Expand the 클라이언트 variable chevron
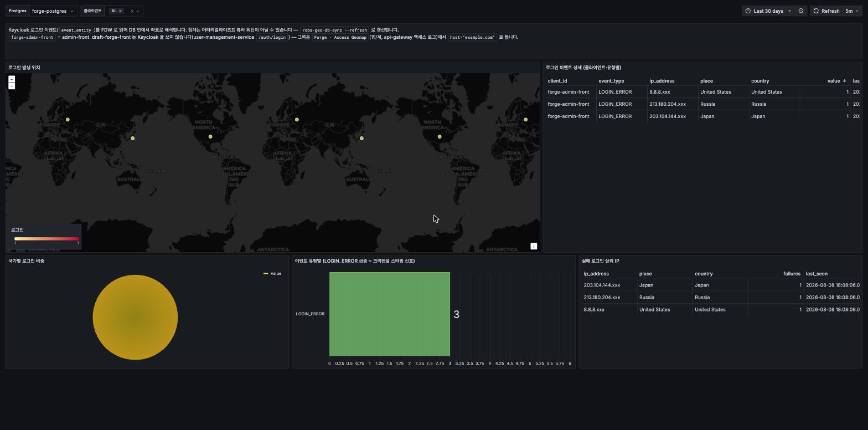 (x=138, y=11)
